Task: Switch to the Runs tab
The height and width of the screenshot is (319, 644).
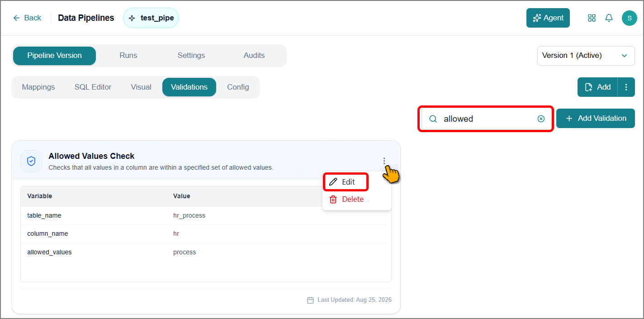Action: 128,56
